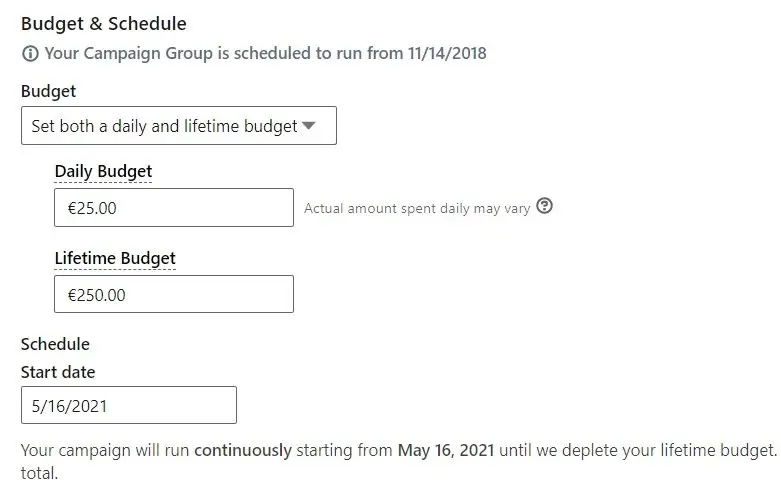
Task: Click the Lifetime Budget field showing €250.00
Action: tap(174, 294)
